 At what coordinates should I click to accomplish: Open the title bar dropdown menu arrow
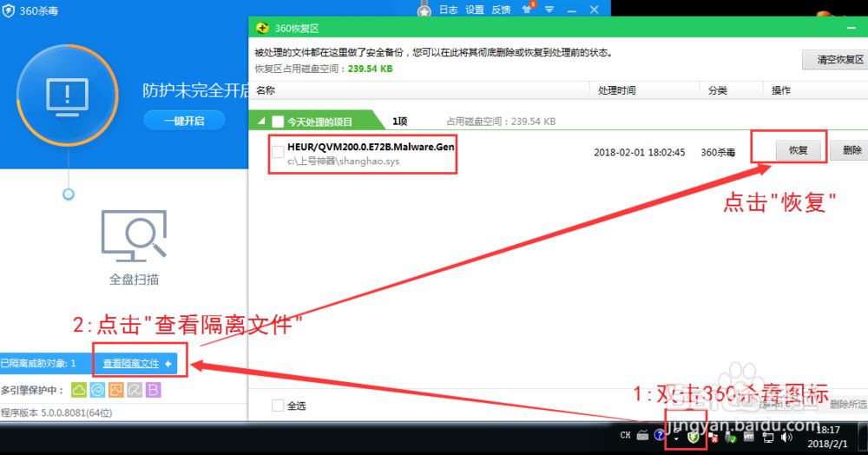point(549,10)
